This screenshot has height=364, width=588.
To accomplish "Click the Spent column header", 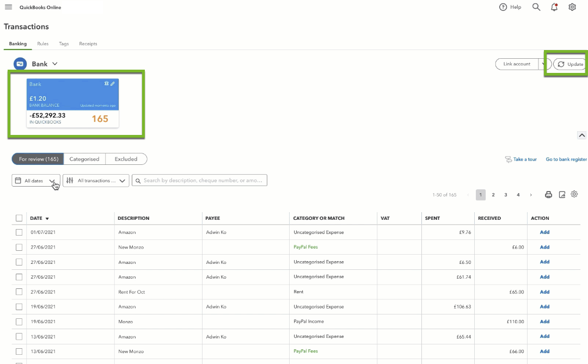I will coord(432,218).
